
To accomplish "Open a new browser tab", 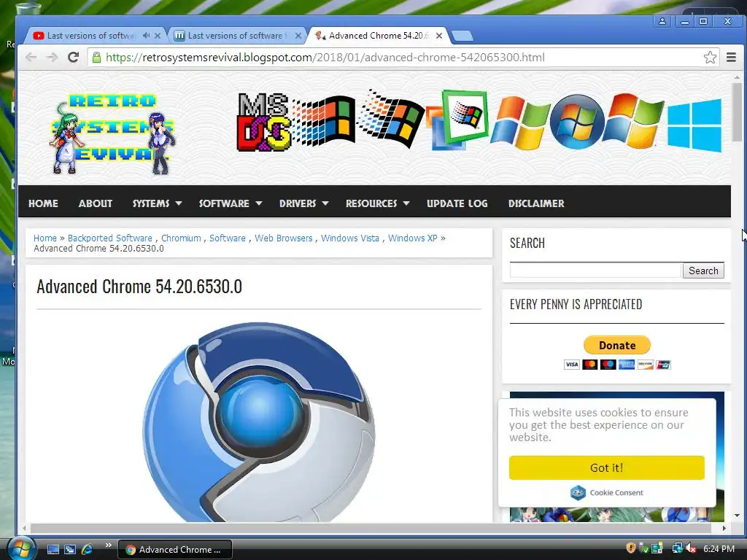I will [462, 36].
